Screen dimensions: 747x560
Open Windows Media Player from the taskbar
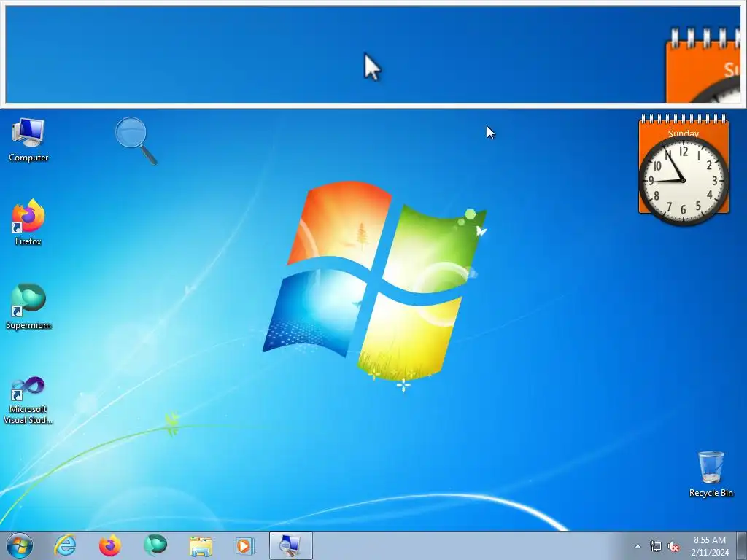point(245,545)
